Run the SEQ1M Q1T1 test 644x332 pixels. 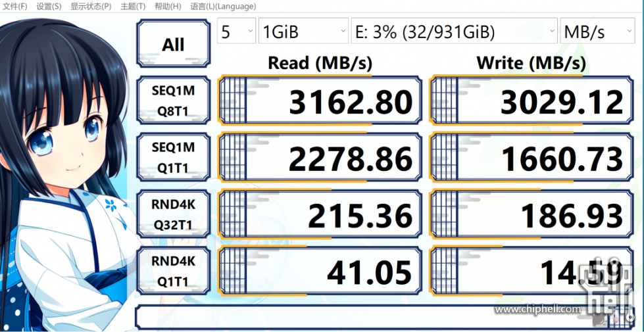pos(173,157)
